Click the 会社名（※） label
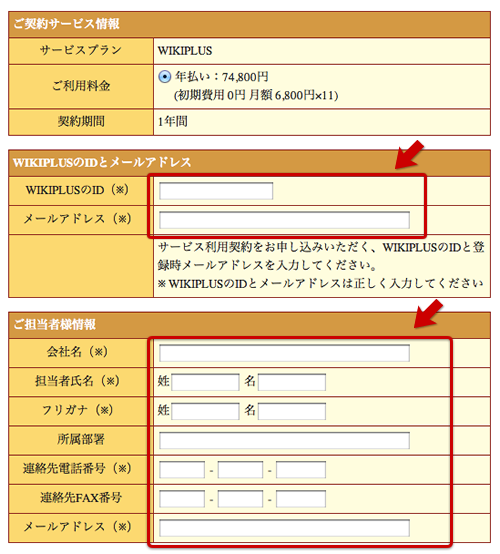 click(77, 352)
